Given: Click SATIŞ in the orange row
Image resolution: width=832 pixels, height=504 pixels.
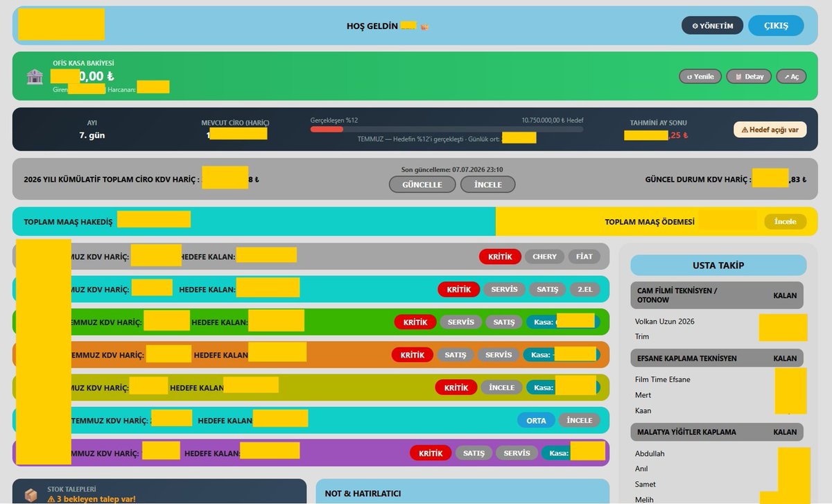Looking at the screenshot, I should pos(456,354).
